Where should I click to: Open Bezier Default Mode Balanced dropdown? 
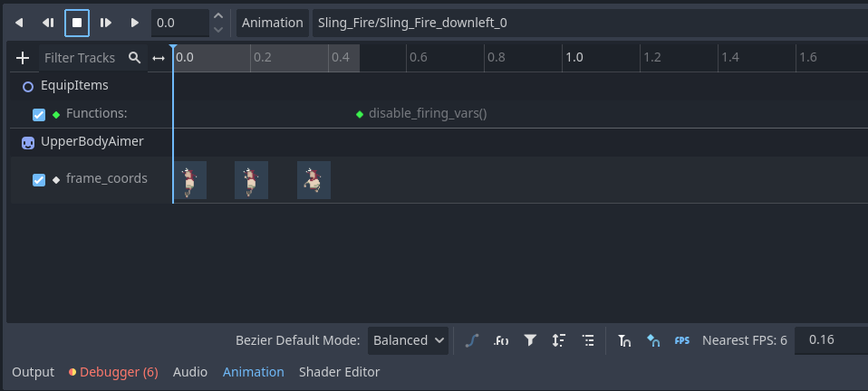408,340
